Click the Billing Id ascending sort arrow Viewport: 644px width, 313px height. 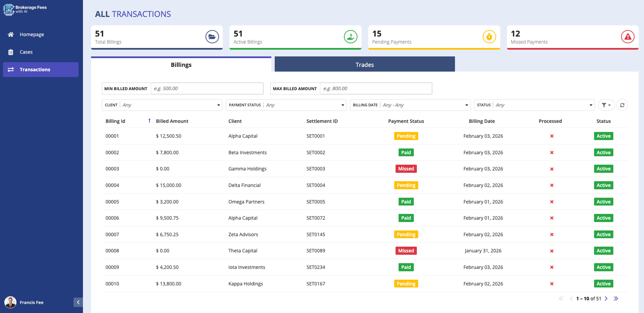[149, 121]
